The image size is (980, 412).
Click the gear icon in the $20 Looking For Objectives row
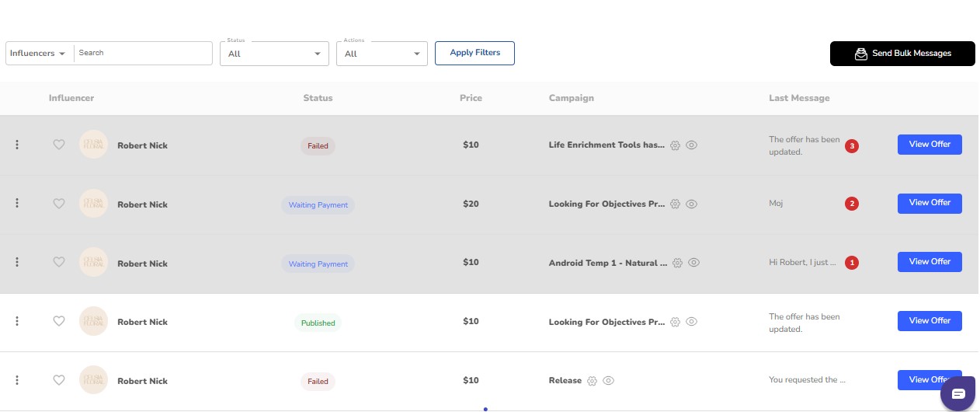click(676, 204)
